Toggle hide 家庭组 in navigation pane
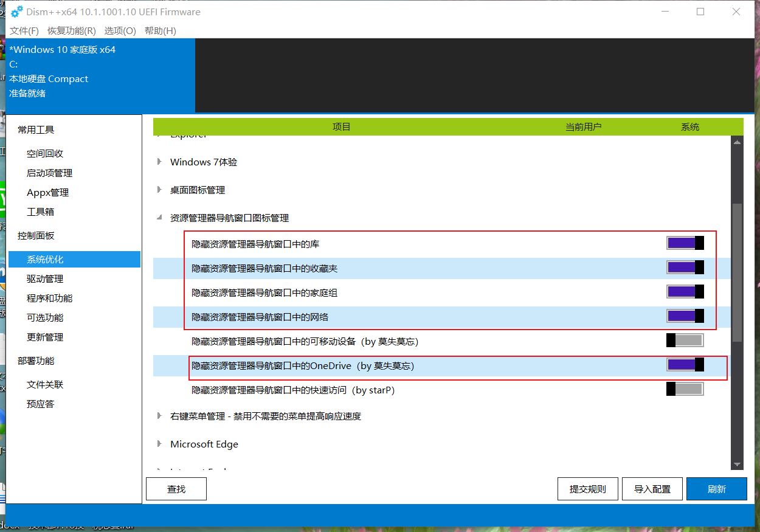 click(x=685, y=292)
